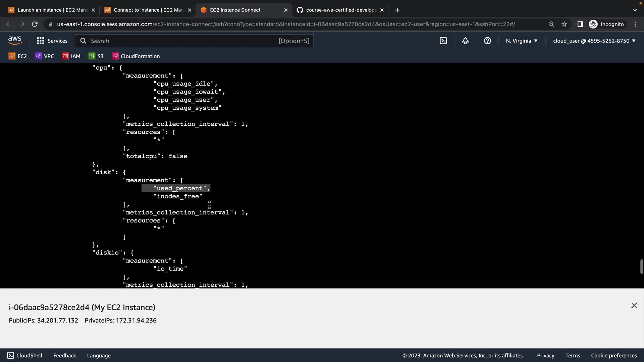Open the AWS help question mark icon
644x362 pixels.
(487, 41)
